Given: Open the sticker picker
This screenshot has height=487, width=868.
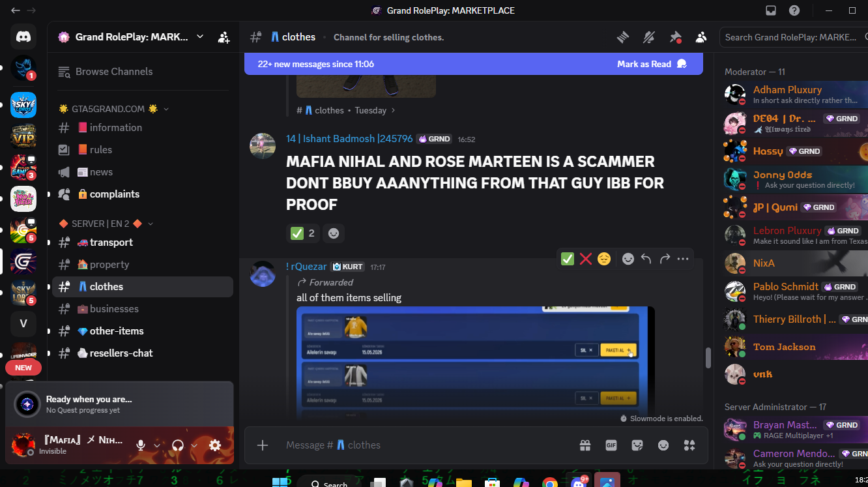Looking at the screenshot, I should tap(637, 445).
